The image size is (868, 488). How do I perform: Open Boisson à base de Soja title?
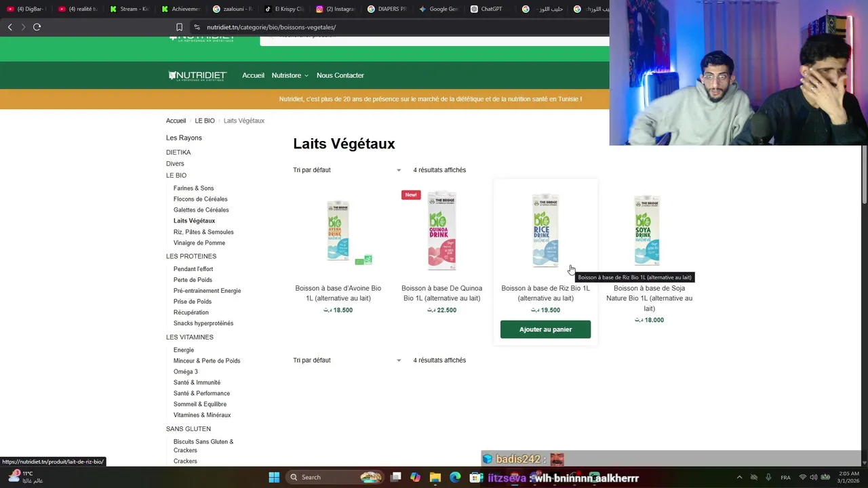click(650, 298)
